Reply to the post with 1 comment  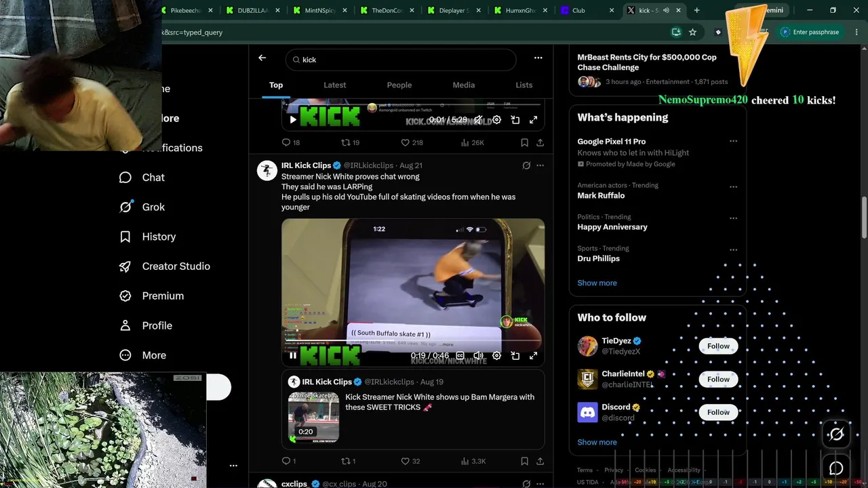coord(289,461)
